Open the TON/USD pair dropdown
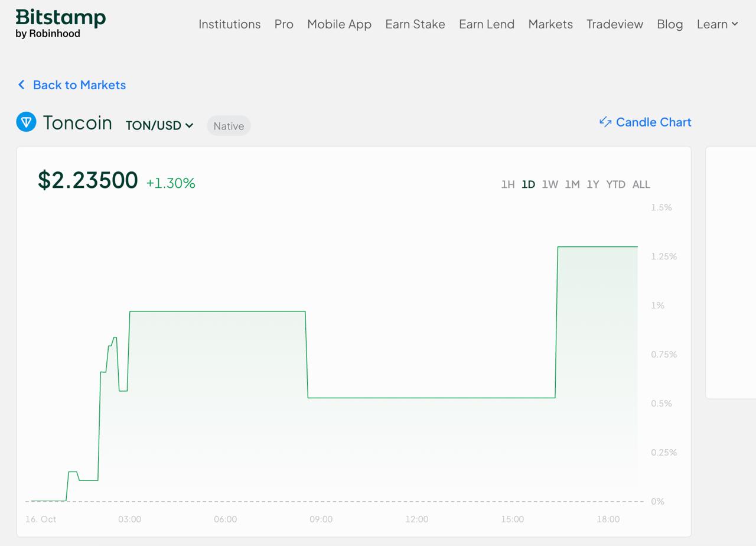 pos(159,125)
